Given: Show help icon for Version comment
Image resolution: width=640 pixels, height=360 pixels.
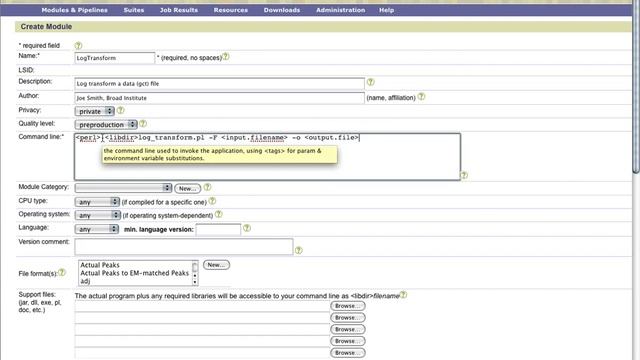Looking at the screenshot, I should coord(299,250).
